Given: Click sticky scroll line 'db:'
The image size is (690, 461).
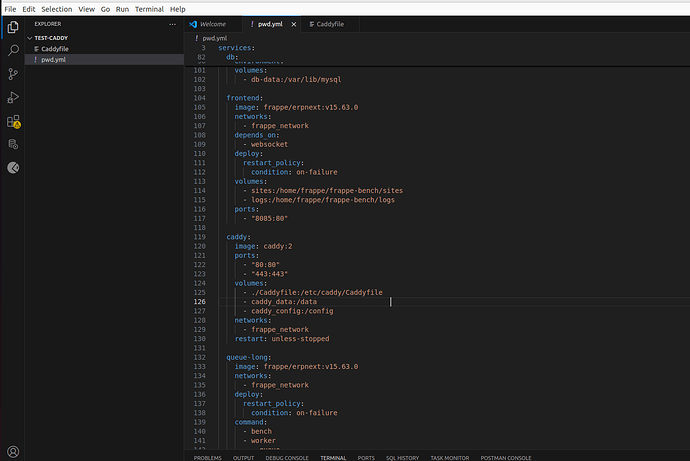Looking at the screenshot, I should coord(232,57).
